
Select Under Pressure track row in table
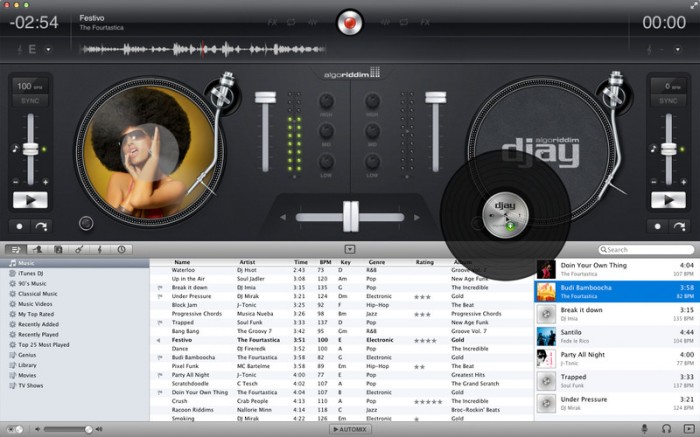click(342, 296)
